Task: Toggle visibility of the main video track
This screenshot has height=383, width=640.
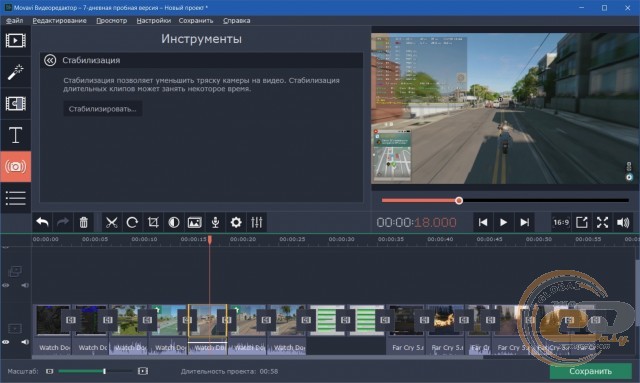Action: 6,342
